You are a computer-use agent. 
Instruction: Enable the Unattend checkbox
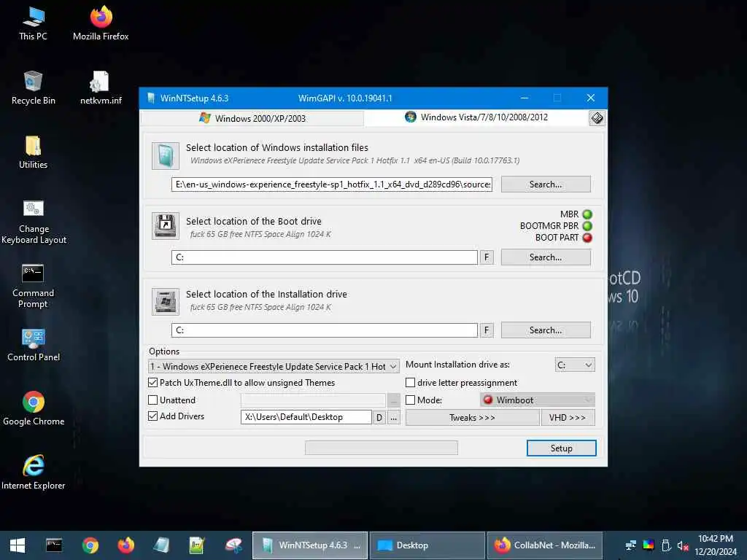click(x=153, y=400)
